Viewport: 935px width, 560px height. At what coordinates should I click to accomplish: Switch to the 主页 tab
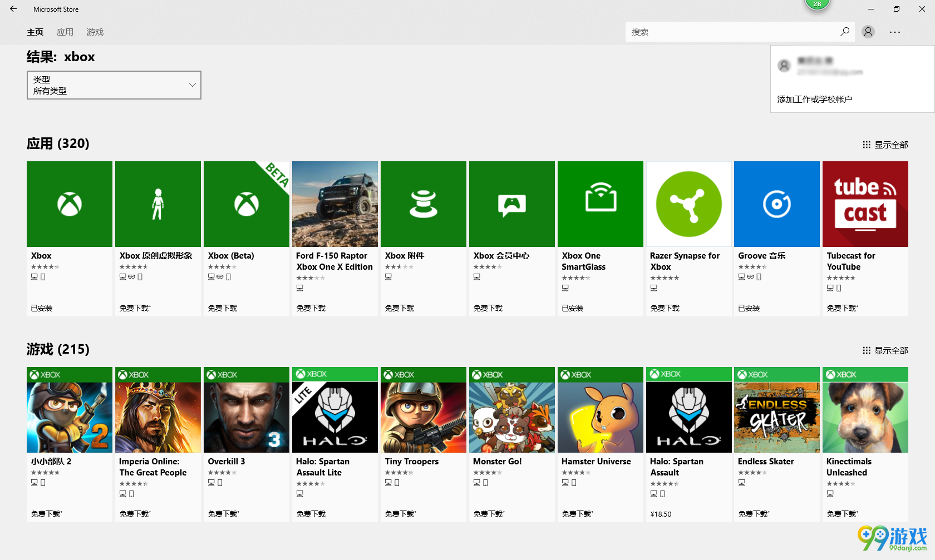[35, 32]
